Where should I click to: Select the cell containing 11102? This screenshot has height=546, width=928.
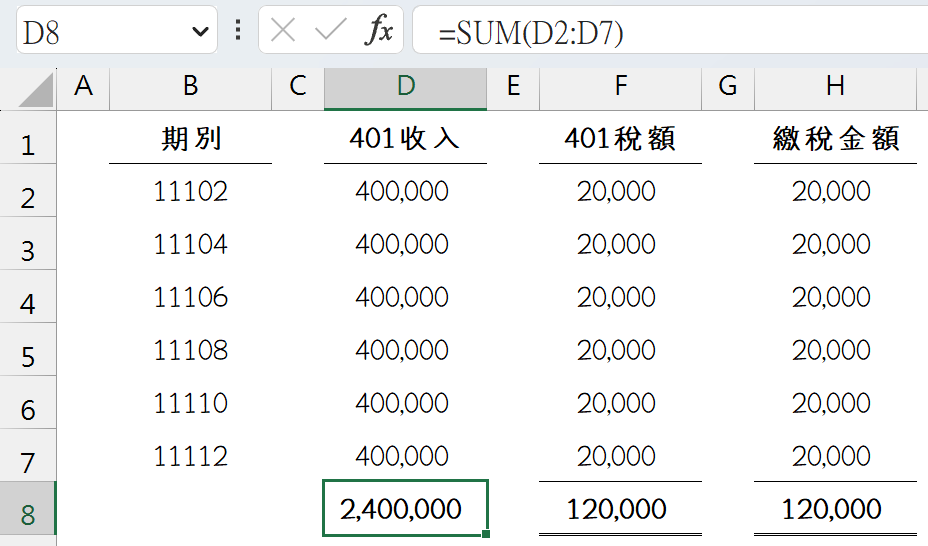[x=191, y=191]
